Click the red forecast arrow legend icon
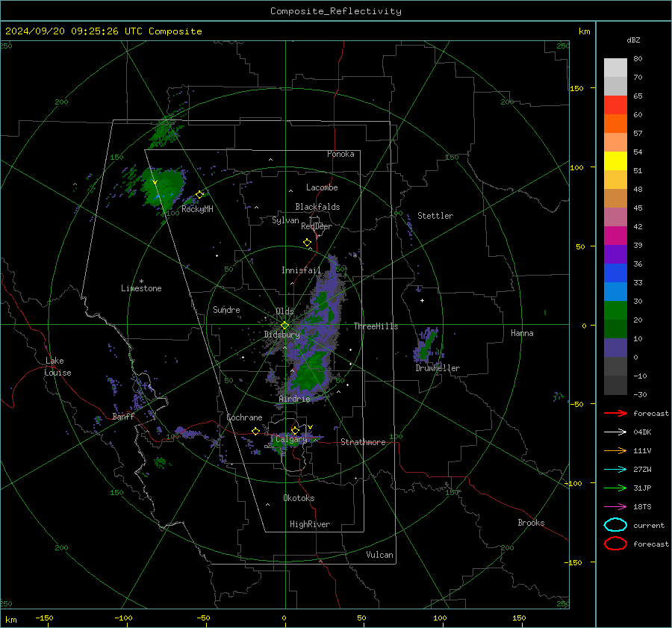This screenshot has width=672, height=628. tap(615, 413)
